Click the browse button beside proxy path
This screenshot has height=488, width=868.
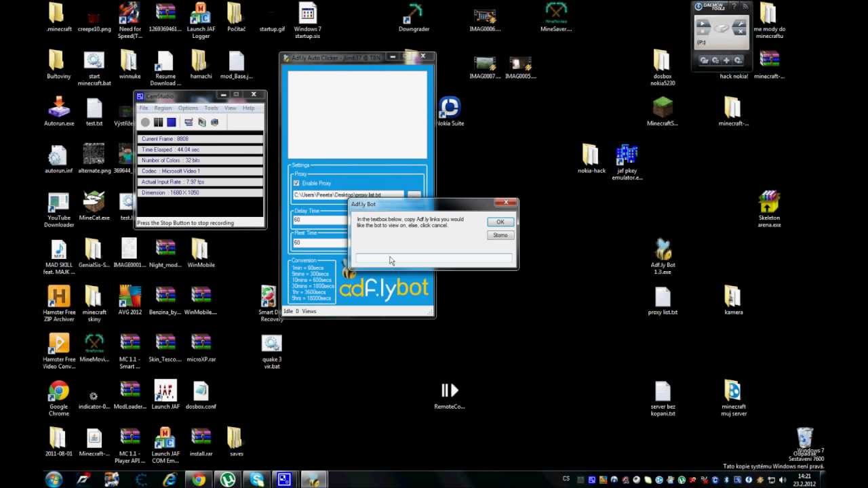[414, 195]
